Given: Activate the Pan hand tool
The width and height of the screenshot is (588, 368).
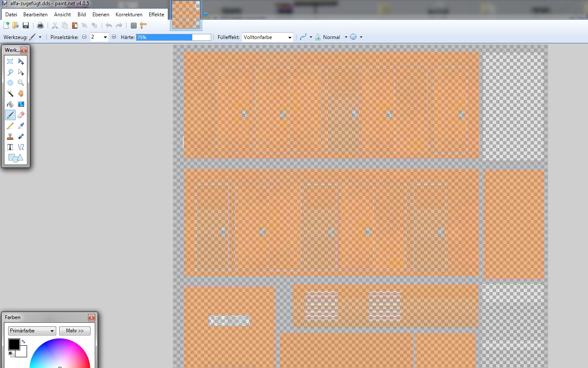Looking at the screenshot, I should 21,94.
